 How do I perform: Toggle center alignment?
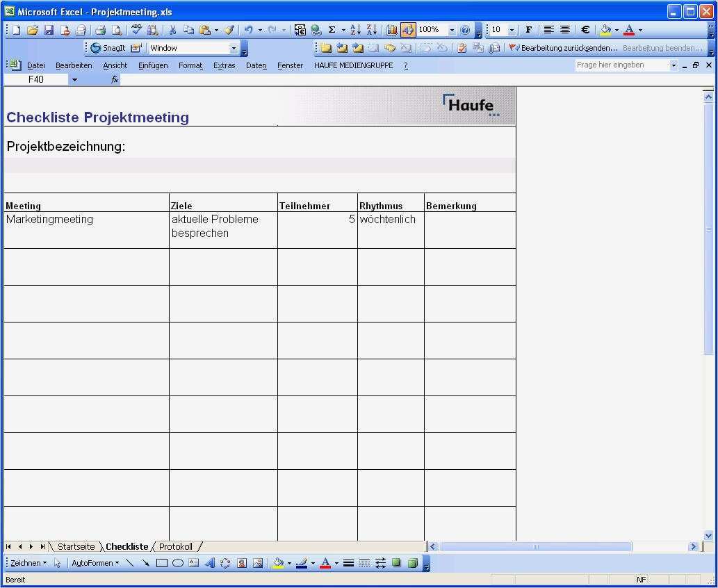coord(566,29)
